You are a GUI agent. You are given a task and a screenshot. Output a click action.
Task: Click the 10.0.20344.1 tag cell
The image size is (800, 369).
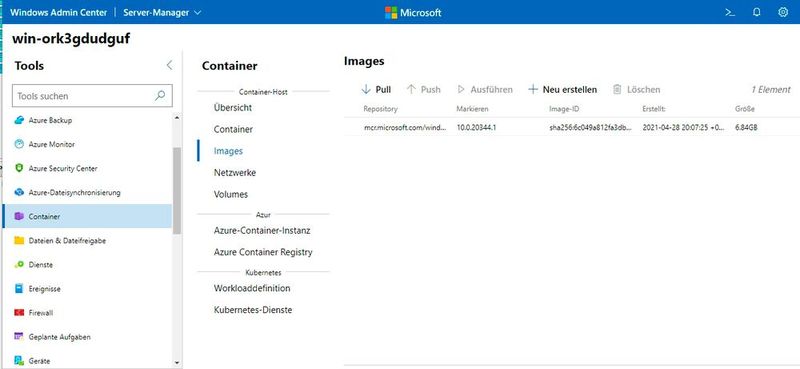pos(476,127)
